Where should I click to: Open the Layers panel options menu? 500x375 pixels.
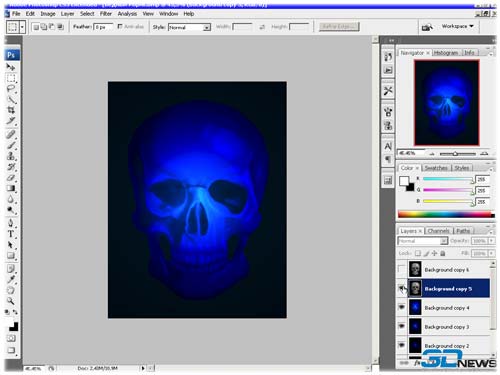(491, 232)
